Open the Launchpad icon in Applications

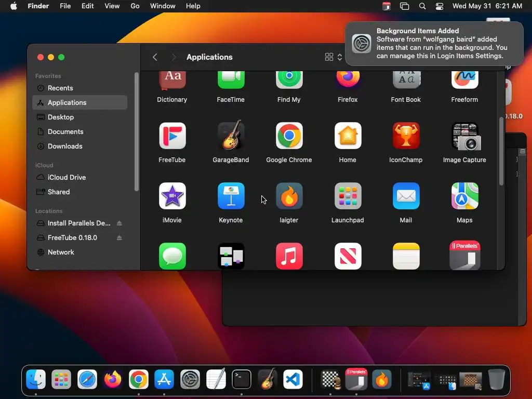[x=348, y=196]
